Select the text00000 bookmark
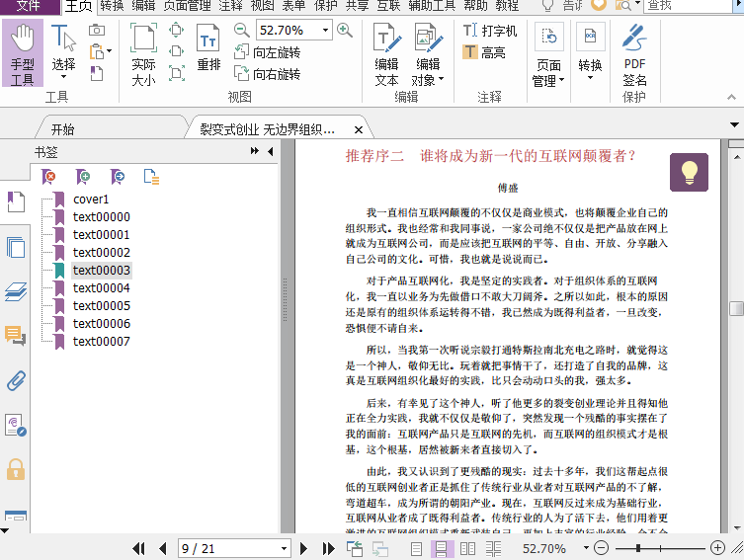The image size is (744, 560). (102, 216)
